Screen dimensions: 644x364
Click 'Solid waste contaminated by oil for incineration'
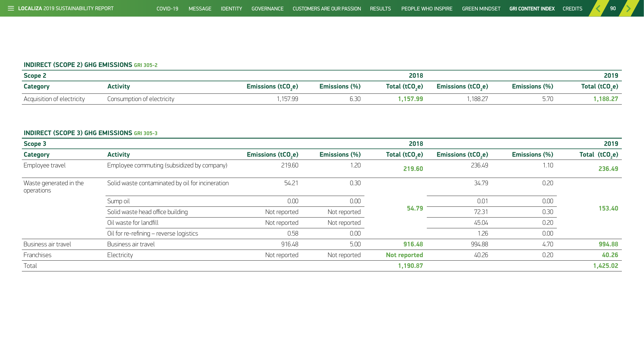(x=168, y=183)
